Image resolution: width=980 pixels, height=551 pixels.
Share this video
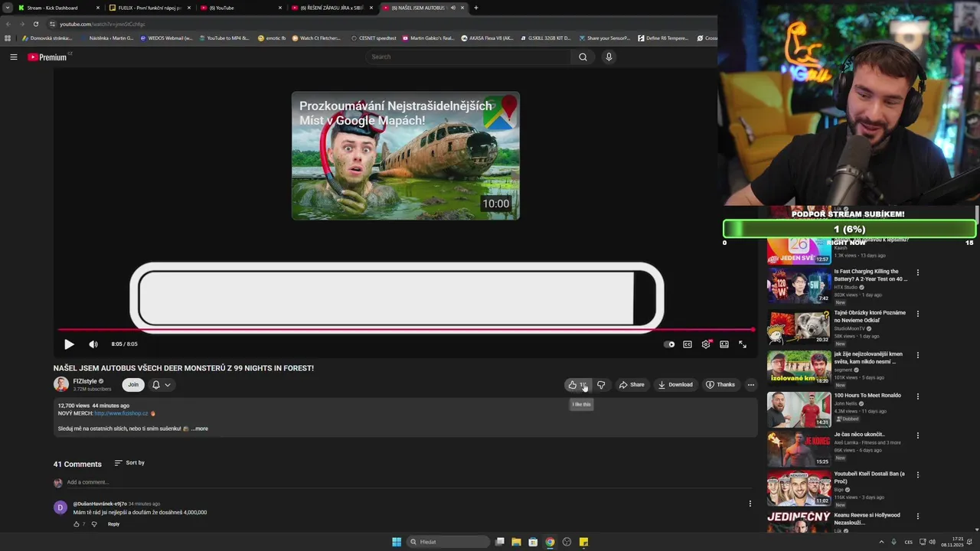632,385
